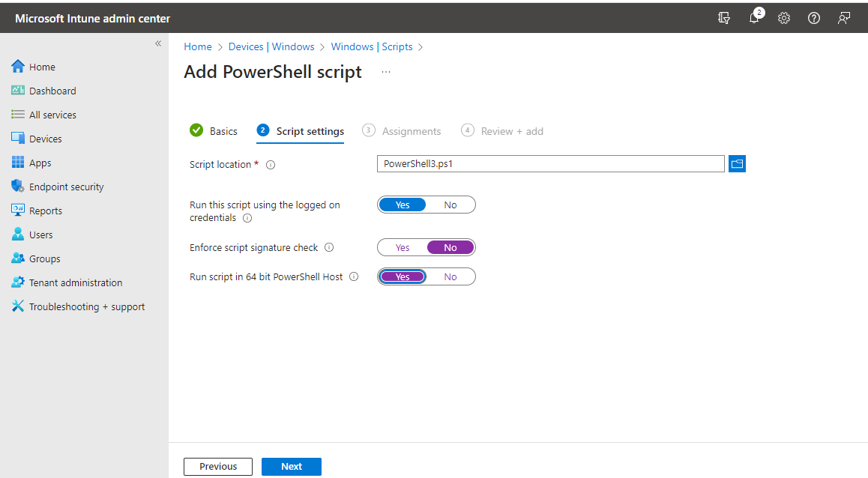This screenshot has width=868, height=478.
Task: Click the Script location input field
Action: click(550, 164)
